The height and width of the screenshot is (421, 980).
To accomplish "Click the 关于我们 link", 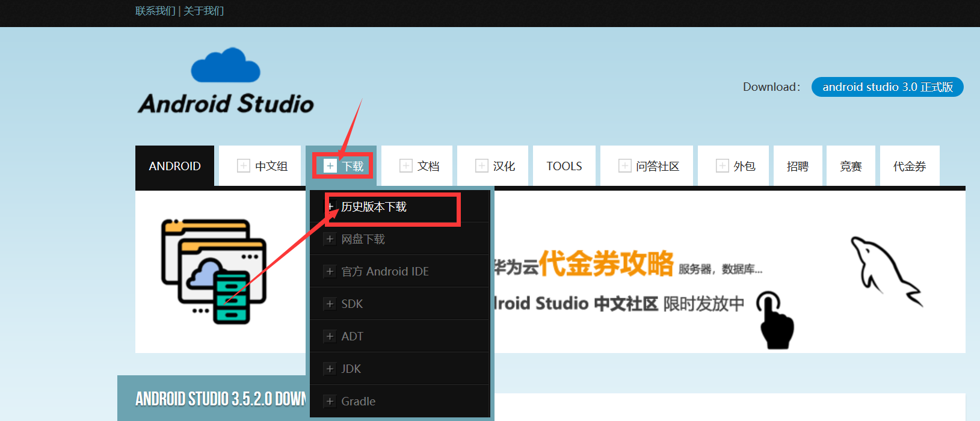I will pyautogui.click(x=203, y=11).
